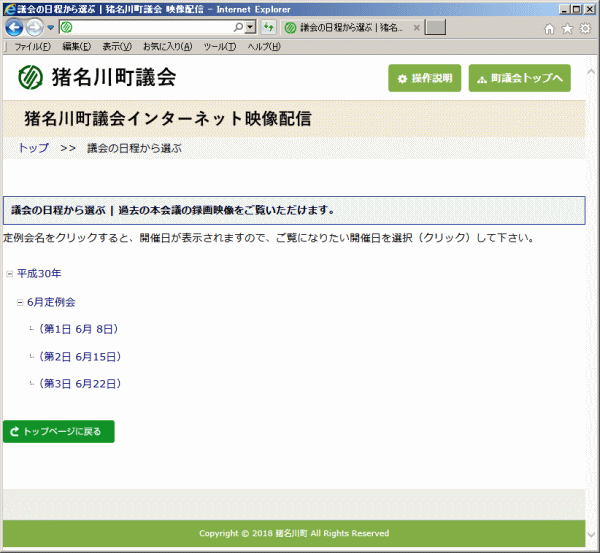Click scrollbar up arrow
This screenshot has height=553, width=600.
coord(591,72)
